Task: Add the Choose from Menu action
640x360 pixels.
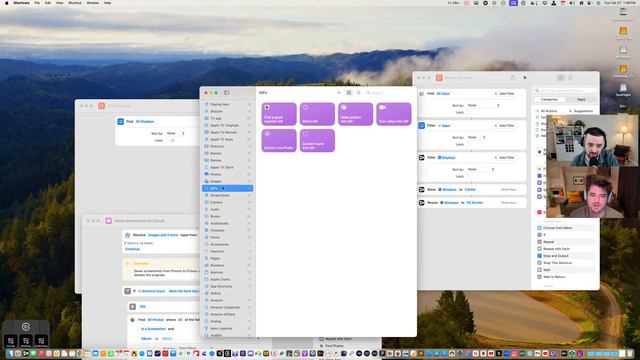Action: [x=566, y=228]
